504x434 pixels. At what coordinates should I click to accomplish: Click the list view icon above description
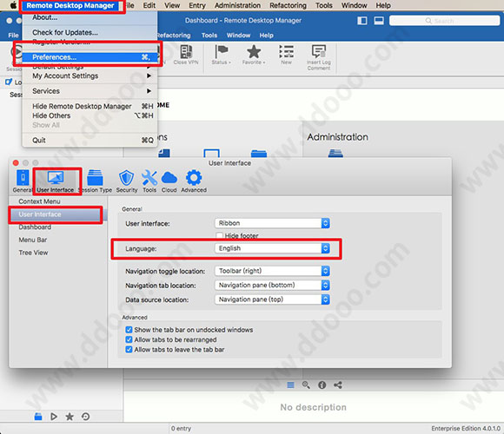coord(290,385)
